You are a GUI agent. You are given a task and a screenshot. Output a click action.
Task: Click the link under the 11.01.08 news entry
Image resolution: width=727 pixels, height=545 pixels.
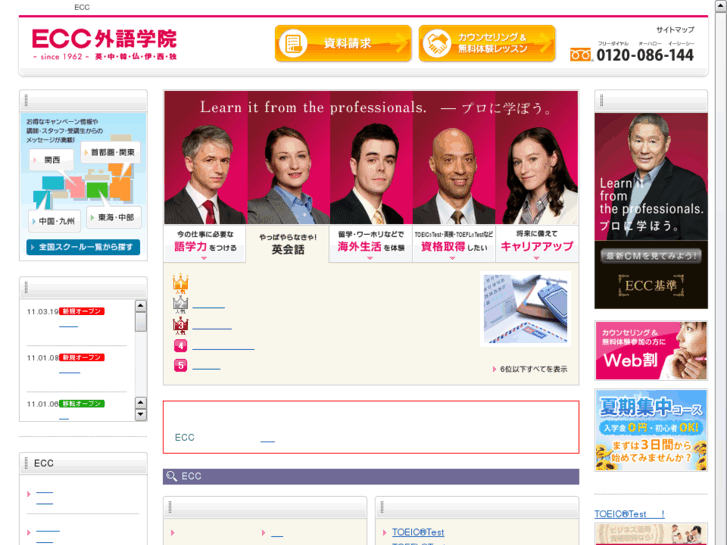(70, 372)
